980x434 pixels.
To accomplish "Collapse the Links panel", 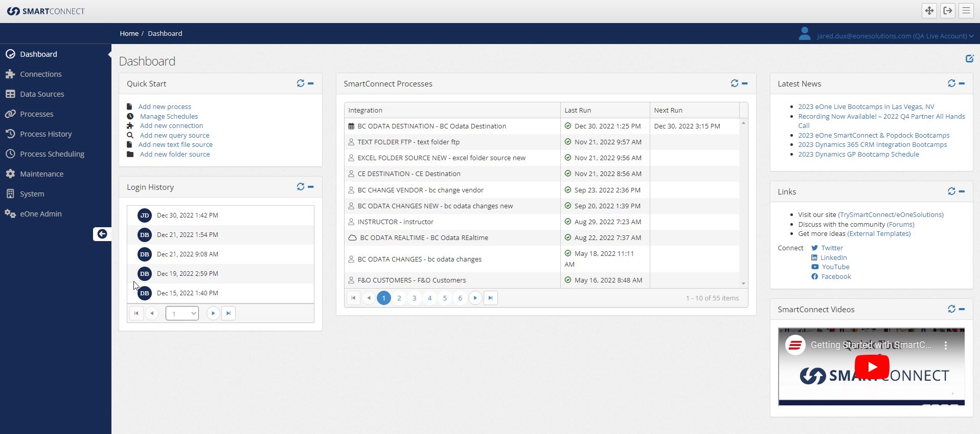I will (x=962, y=191).
